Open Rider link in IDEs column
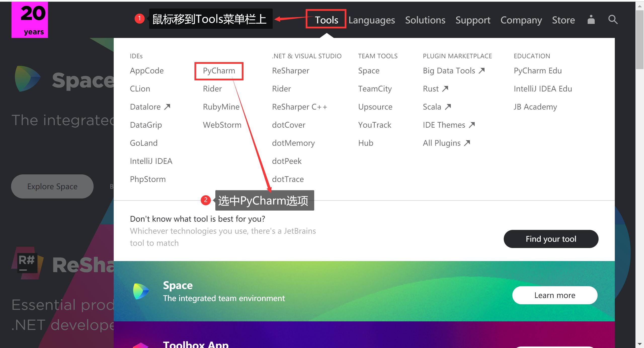The width and height of the screenshot is (644, 348). (x=212, y=89)
